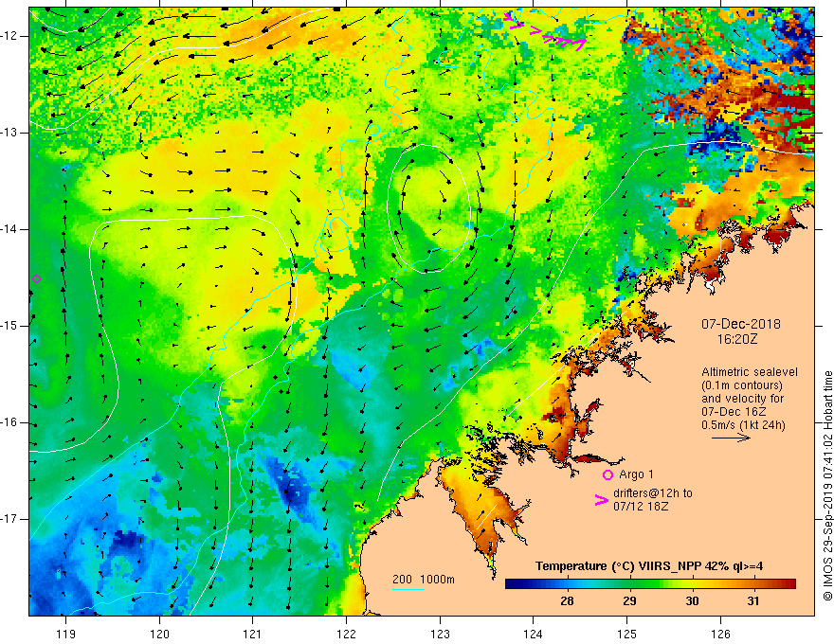Image resolution: width=834 pixels, height=644 pixels.
Task: Click the longitude 125 axis label
Action: click(627, 634)
